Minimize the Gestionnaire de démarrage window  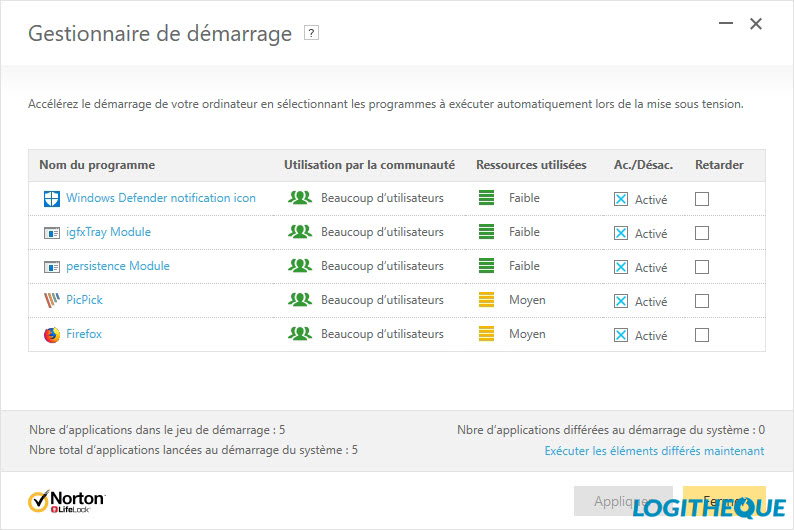tap(722, 24)
